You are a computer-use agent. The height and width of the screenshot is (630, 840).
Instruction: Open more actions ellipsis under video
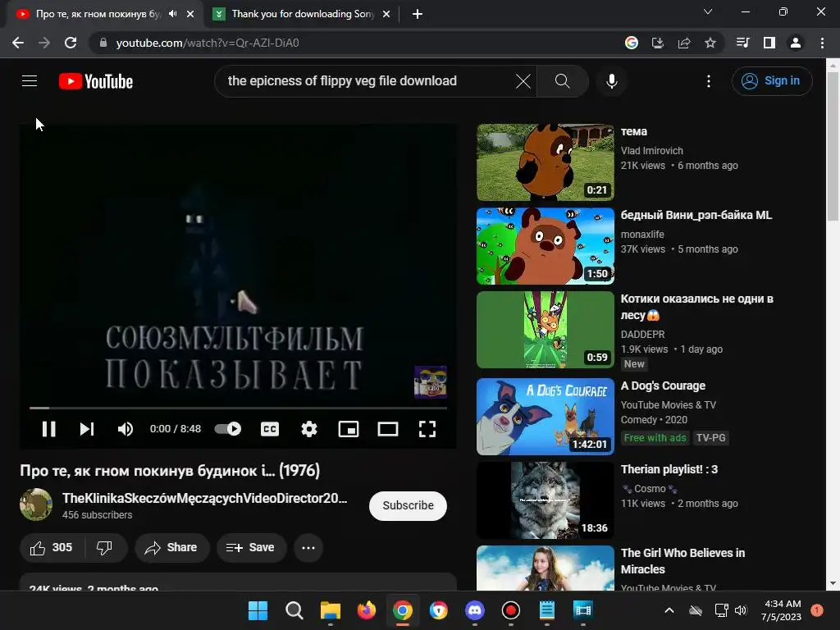click(x=308, y=547)
